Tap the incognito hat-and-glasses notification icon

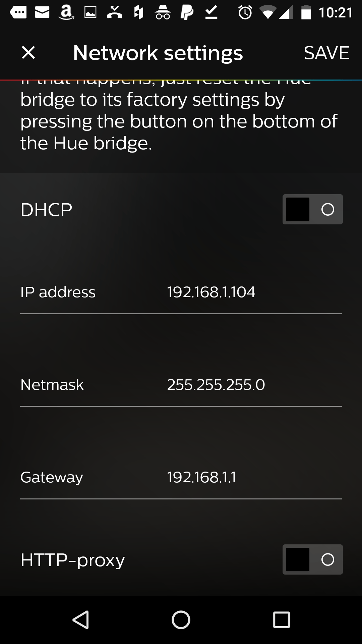pyautogui.click(x=163, y=13)
